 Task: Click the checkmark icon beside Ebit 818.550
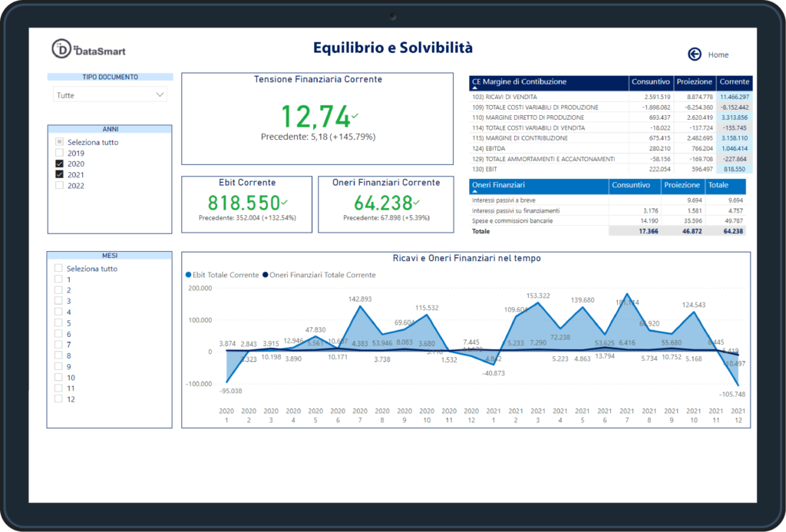(285, 202)
